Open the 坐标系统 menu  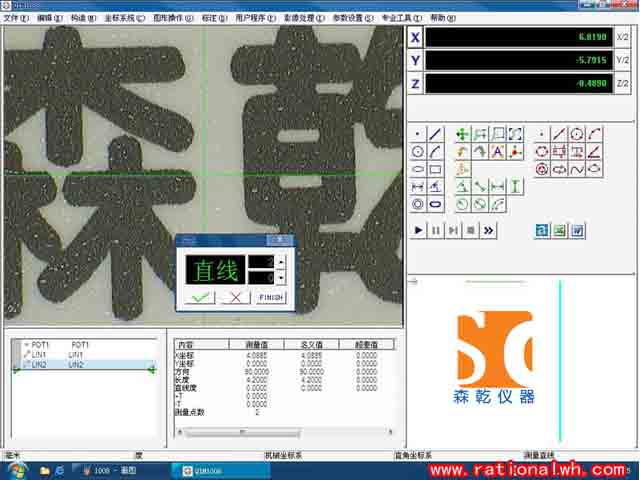tap(124, 18)
